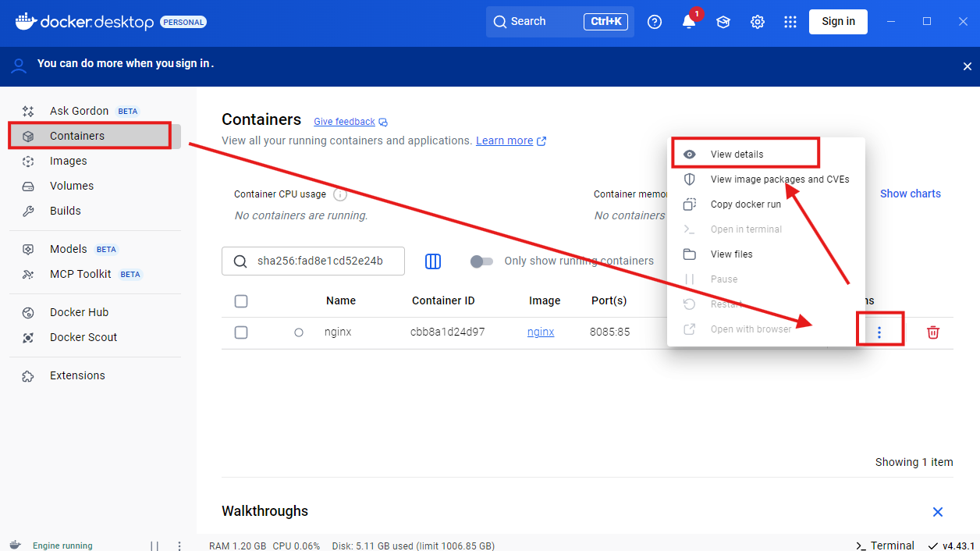Click the Port(s) column header
Viewport: 980px width, 551px height.
click(x=609, y=300)
